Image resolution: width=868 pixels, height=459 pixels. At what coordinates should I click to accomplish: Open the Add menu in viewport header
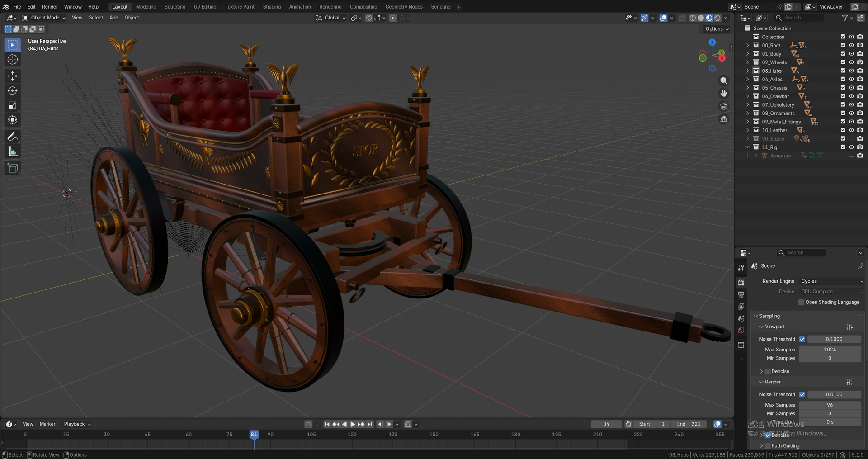coord(114,18)
